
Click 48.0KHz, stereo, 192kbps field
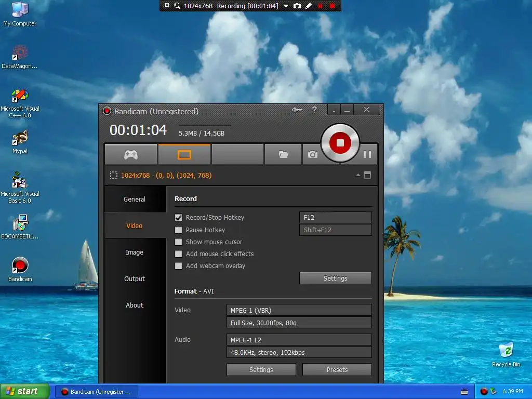click(x=299, y=352)
